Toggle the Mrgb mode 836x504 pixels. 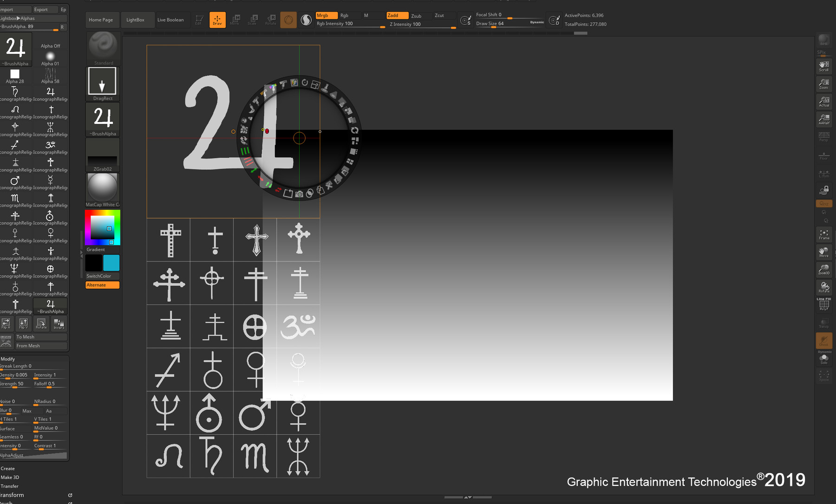(x=326, y=15)
